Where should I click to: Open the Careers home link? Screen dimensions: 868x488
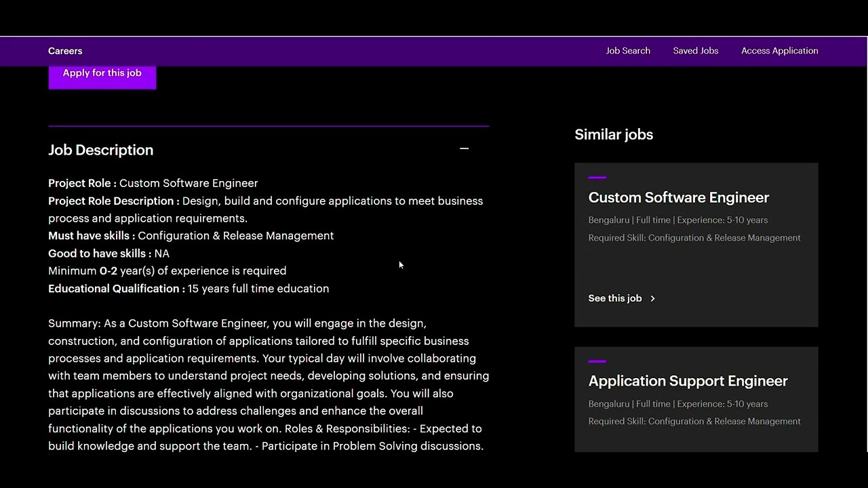point(65,51)
